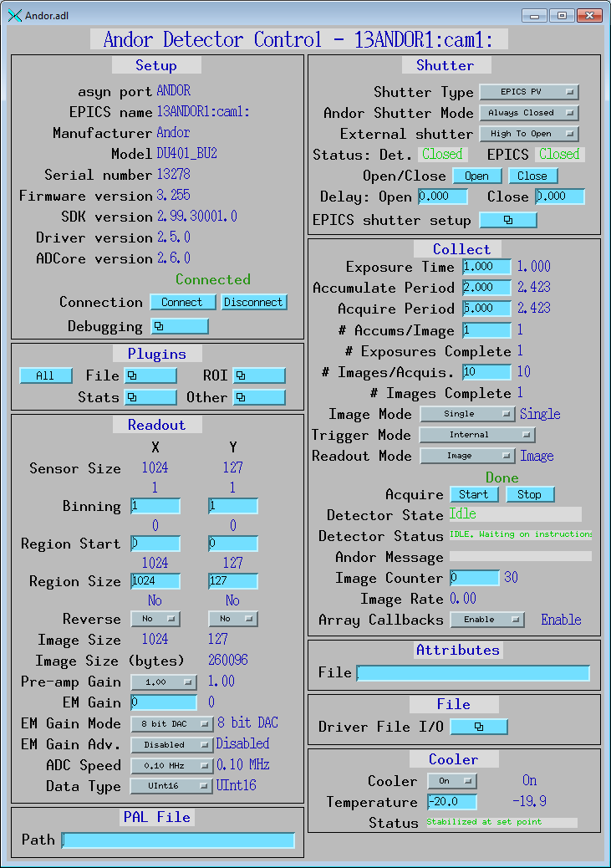Minimize the Andor.adl window
The image size is (611, 868).
[x=534, y=16]
